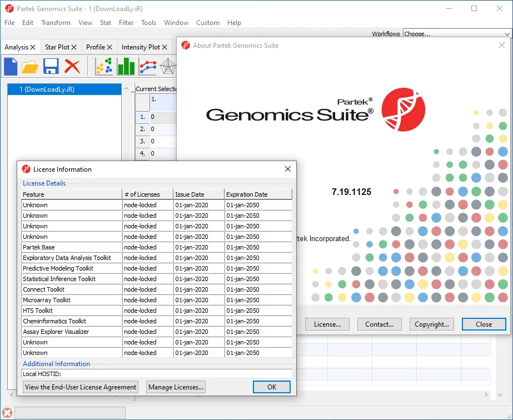The width and height of the screenshot is (513, 420).
Task: Save using the blue floppy disk icon
Action: pyautogui.click(x=51, y=67)
